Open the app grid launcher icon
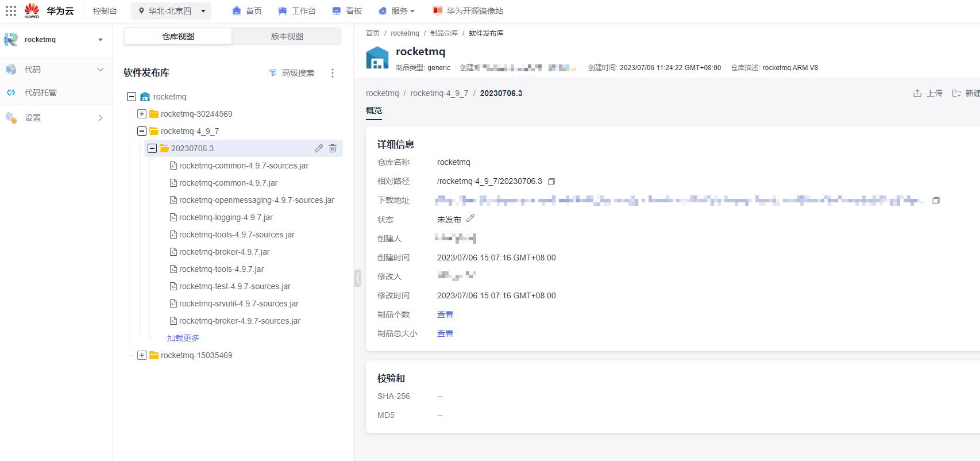980x461 pixels. (x=11, y=11)
